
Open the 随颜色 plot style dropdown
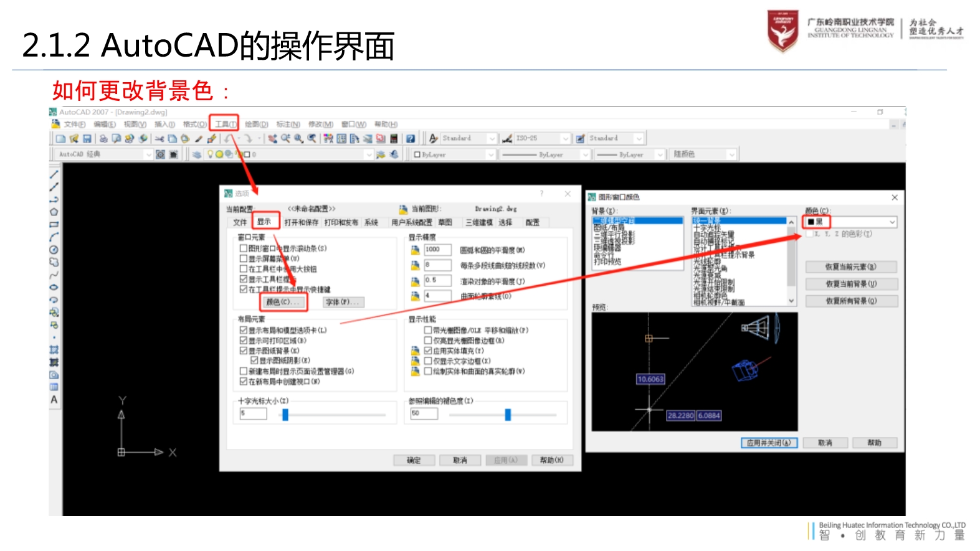click(x=703, y=154)
